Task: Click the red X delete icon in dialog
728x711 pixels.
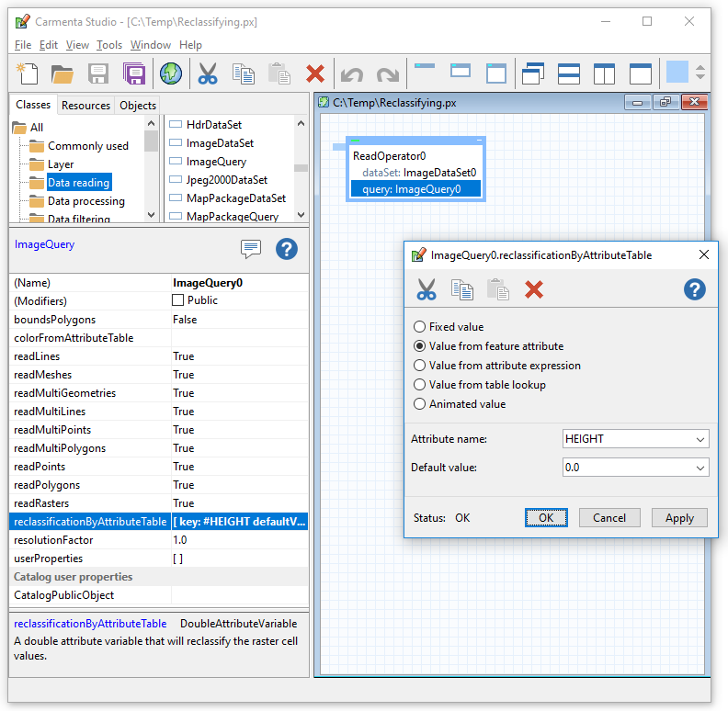Action: [x=534, y=290]
